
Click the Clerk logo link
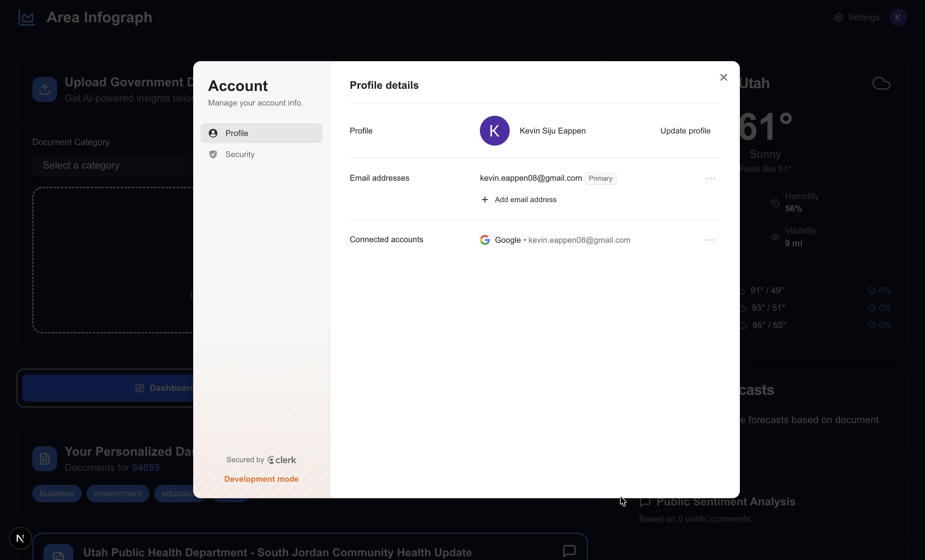[281, 460]
